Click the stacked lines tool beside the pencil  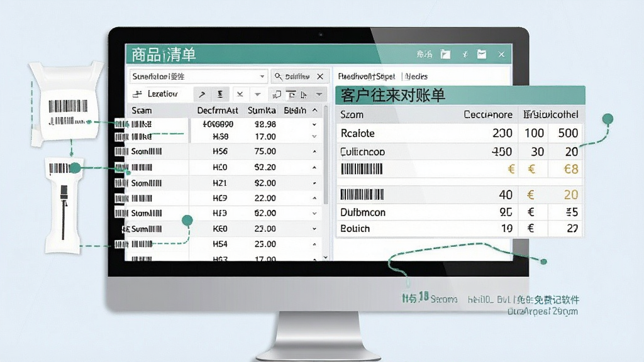pos(220,94)
